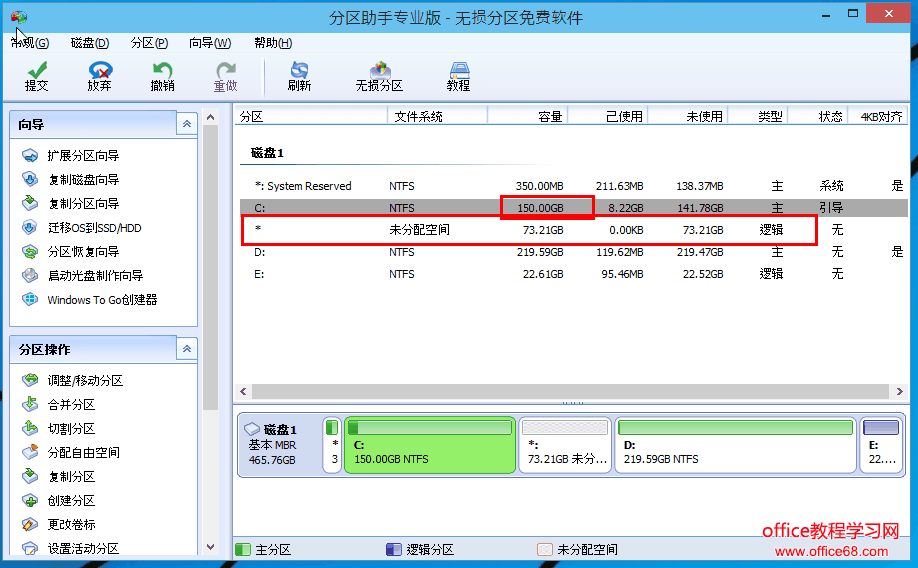The width and height of the screenshot is (918, 568).
Task: Sort by the 容量 column header
Action: tap(527, 117)
